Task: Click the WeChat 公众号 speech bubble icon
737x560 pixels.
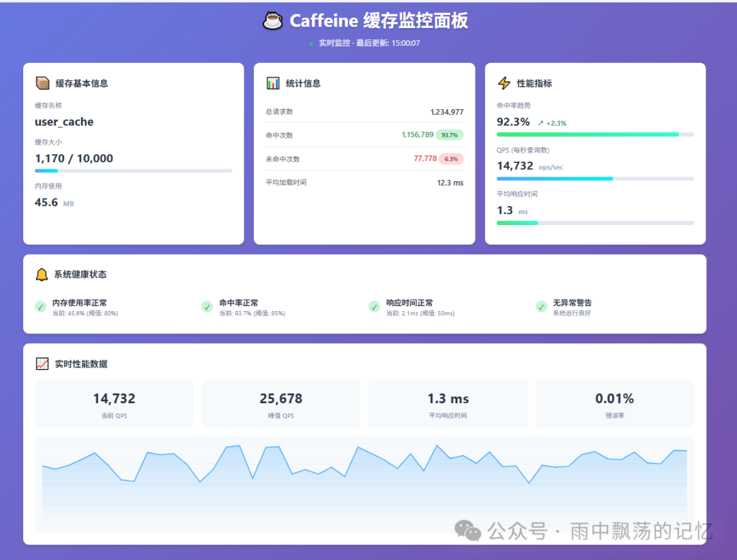Action: coord(467,531)
